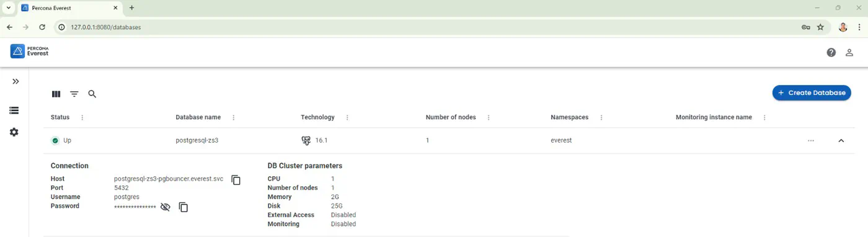Sort by Number of nodes column header
Viewport: 868px width, 237px height.
click(x=451, y=117)
